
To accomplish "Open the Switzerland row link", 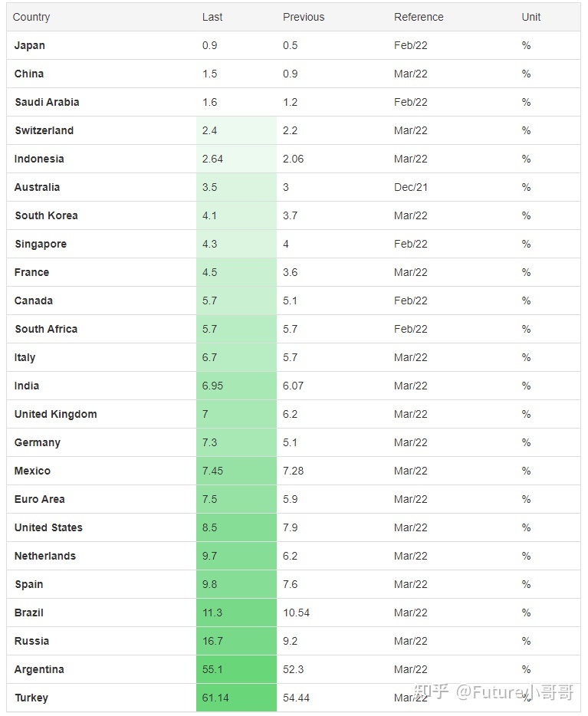I will [44, 130].
